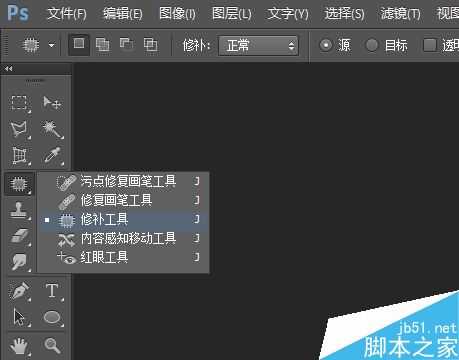Select the Perspective Crop tool

coord(19,156)
